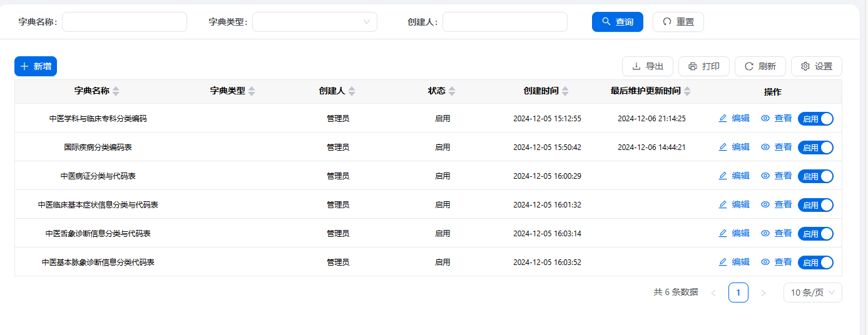View the 中医临床基本症状信息分类与代码表 row via 查看
Image resolution: width=868 pixels, height=335 pixels.
tap(777, 204)
